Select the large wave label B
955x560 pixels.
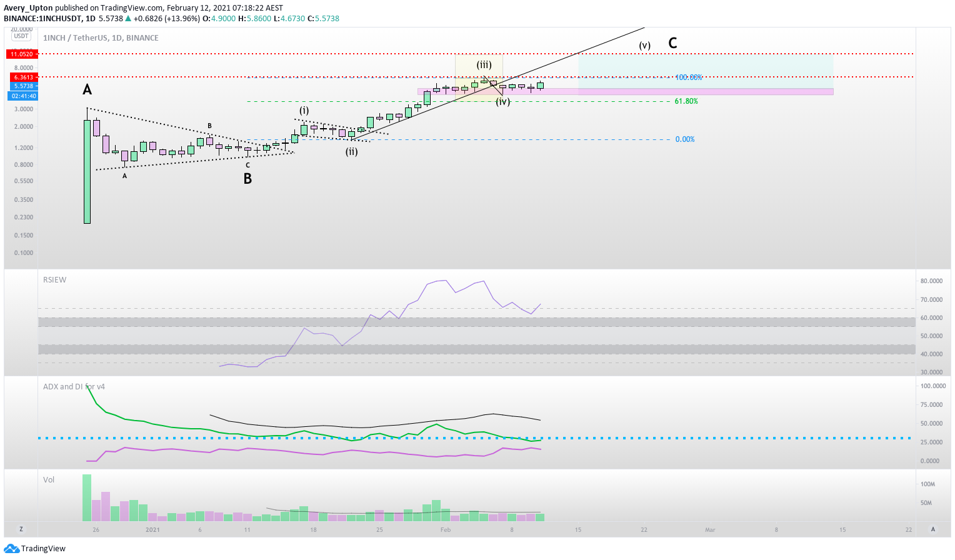(x=247, y=179)
